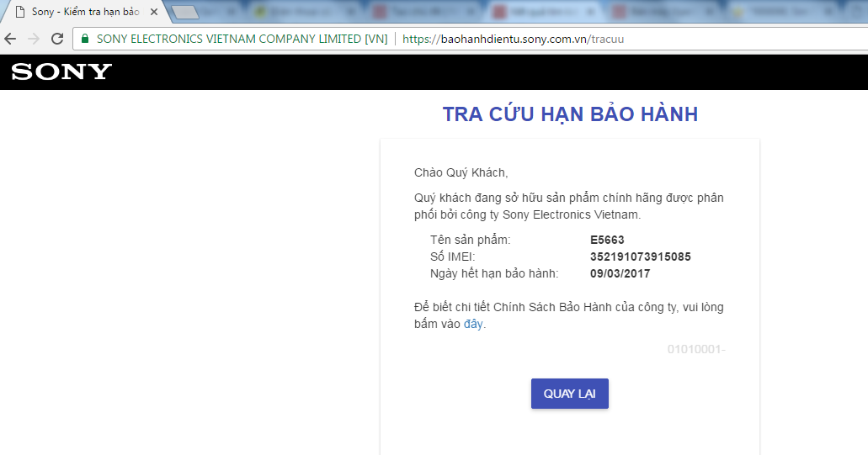Screen dimensions: 868x455
Task: Click the address bar URL baohanhdientu.sony.com.vn/tracuu
Action: pos(514,40)
